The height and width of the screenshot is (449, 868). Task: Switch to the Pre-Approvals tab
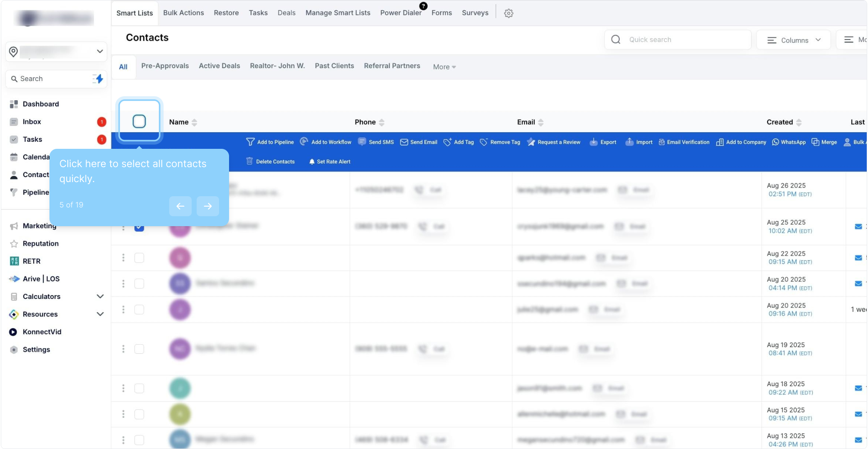tap(165, 66)
